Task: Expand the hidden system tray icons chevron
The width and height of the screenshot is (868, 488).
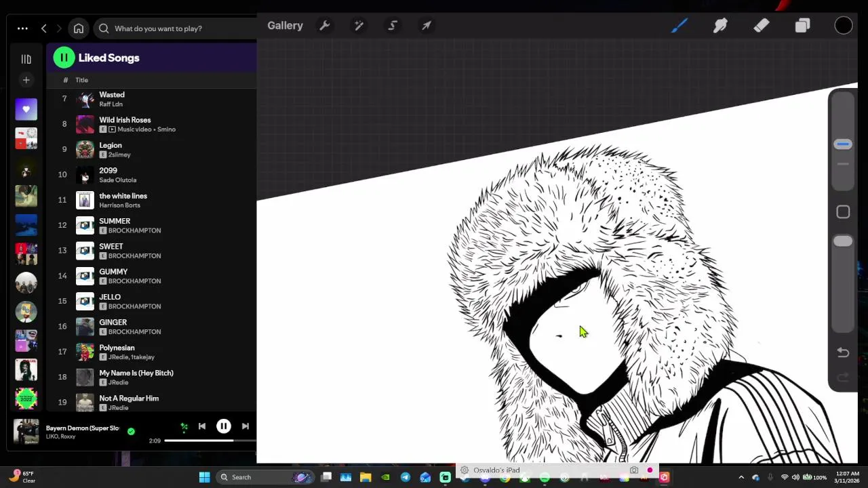Action: (x=741, y=477)
